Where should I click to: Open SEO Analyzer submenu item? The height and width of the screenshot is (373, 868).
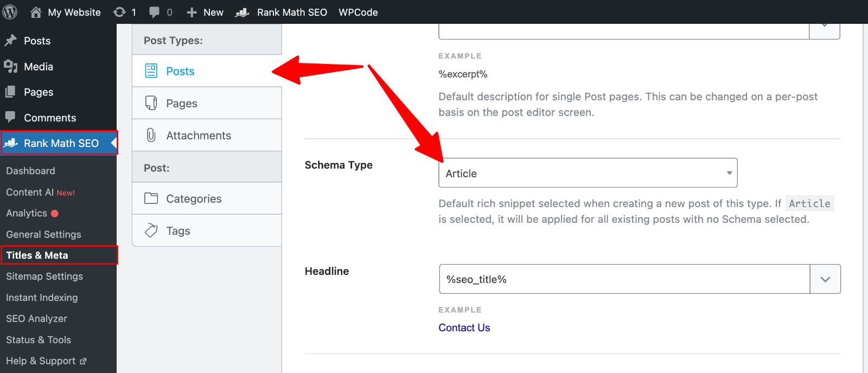coord(36,319)
